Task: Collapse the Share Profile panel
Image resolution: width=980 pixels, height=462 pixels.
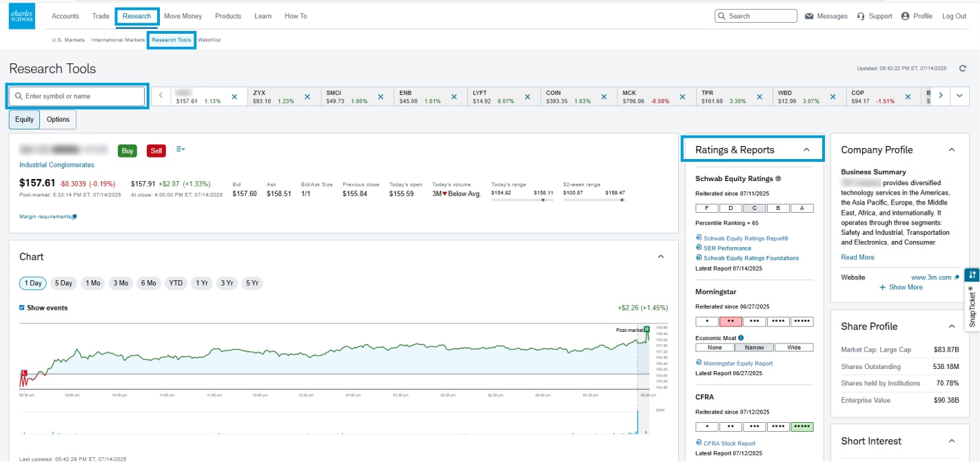Action: 952,326
